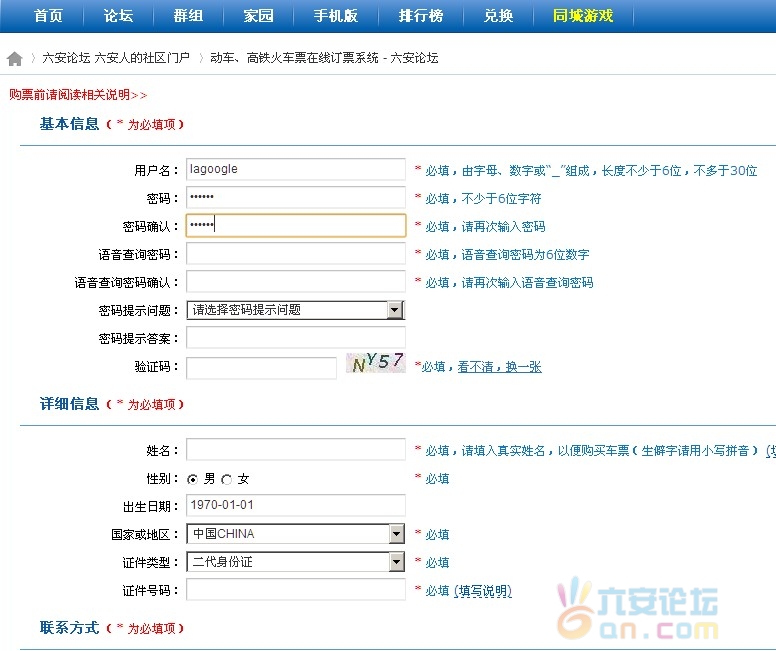Open 填写说明 link beside 证件号码
The height and width of the screenshot is (651, 776).
483,591
